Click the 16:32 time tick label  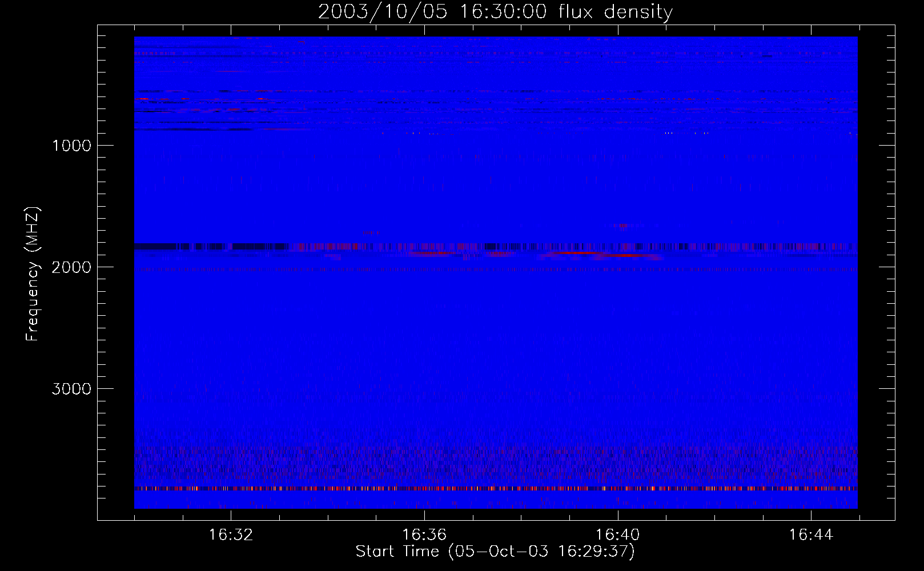tap(231, 535)
